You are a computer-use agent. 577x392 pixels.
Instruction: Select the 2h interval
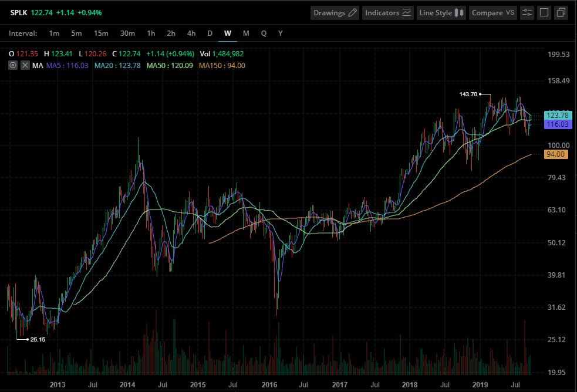171,33
